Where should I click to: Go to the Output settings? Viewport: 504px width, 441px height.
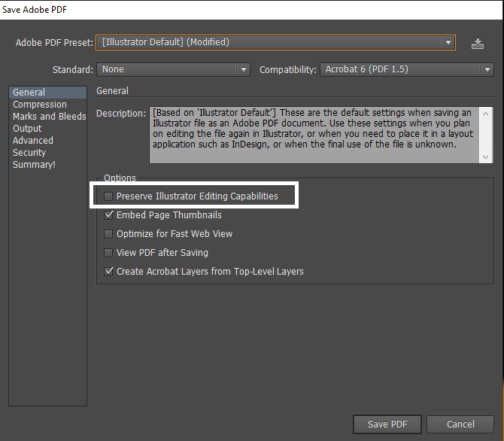point(48,129)
